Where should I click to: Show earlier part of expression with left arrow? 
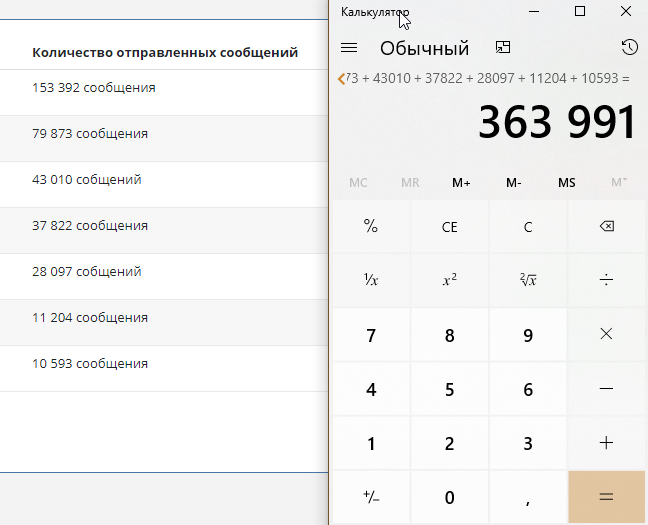(x=341, y=79)
